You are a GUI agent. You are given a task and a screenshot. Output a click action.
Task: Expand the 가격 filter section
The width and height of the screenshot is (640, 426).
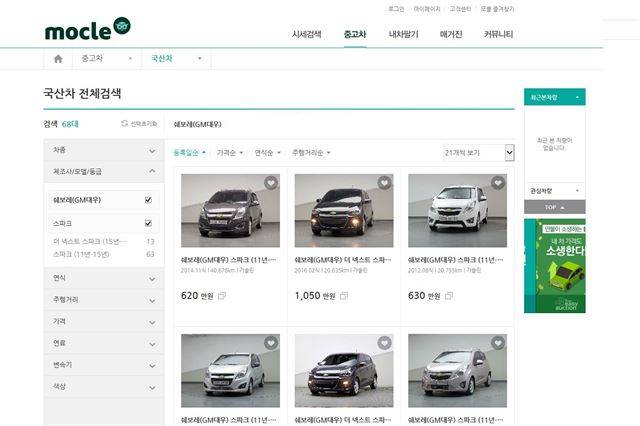(104, 322)
